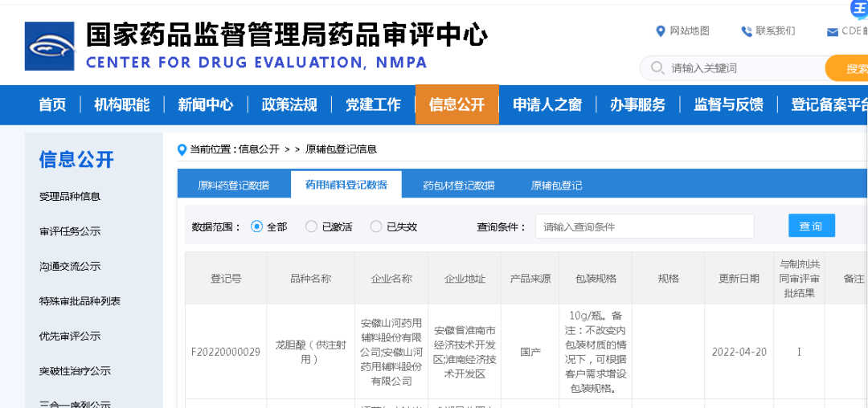Viewport: 868px width, 408px height.
Task: Open the 网站地图 link
Action: [690, 31]
